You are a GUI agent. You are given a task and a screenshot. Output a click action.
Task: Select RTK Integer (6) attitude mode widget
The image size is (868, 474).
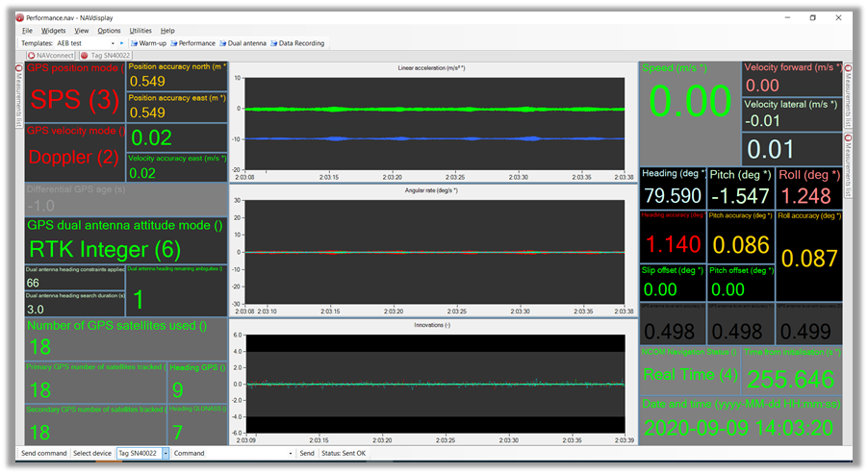pyautogui.click(x=126, y=240)
